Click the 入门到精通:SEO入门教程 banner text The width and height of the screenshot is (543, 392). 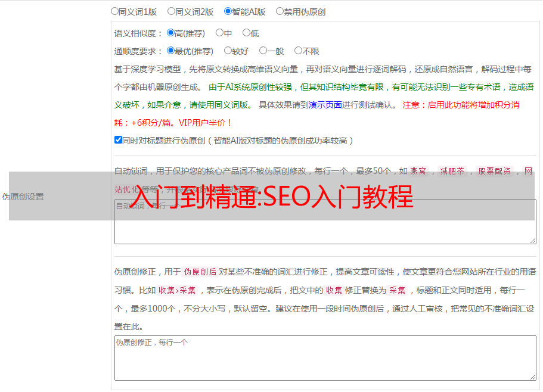272,197
